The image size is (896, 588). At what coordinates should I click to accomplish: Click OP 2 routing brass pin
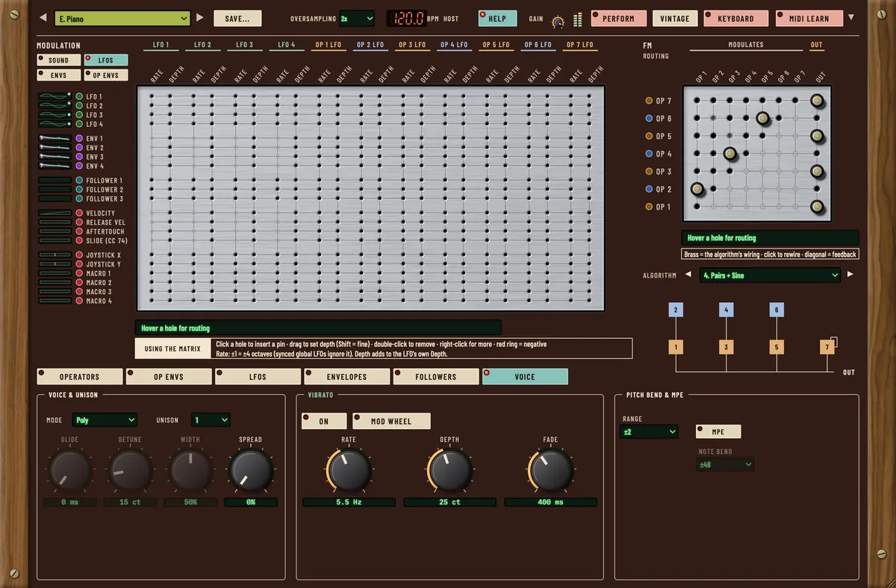coord(697,189)
